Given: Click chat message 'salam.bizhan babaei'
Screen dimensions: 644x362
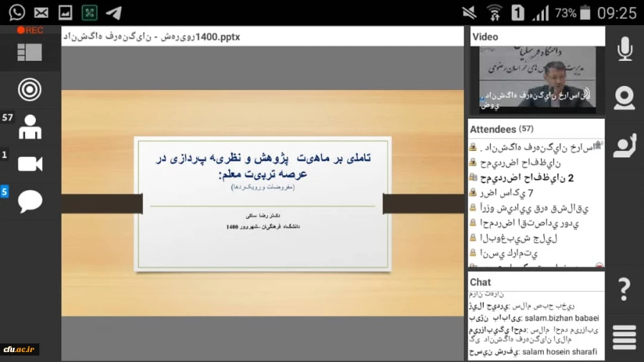Looking at the screenshot, I should click(x=534, y=318).
